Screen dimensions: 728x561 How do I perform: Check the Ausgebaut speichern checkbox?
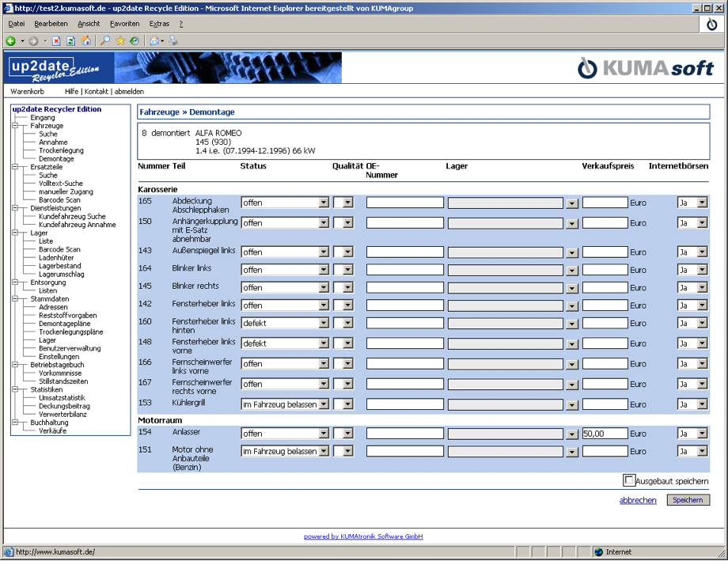(628, 480)
